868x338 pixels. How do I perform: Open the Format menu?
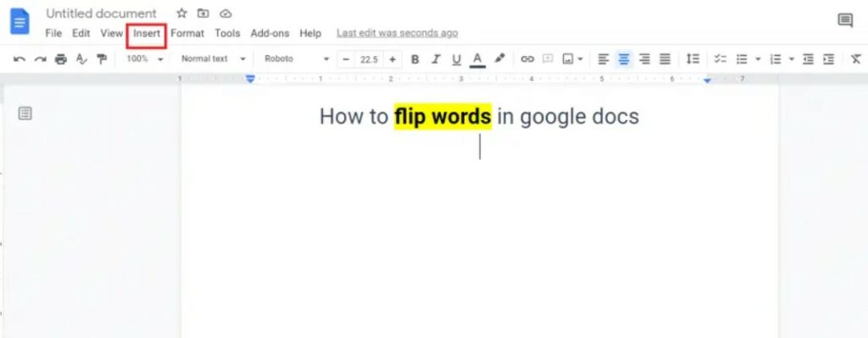coord(187,33)
